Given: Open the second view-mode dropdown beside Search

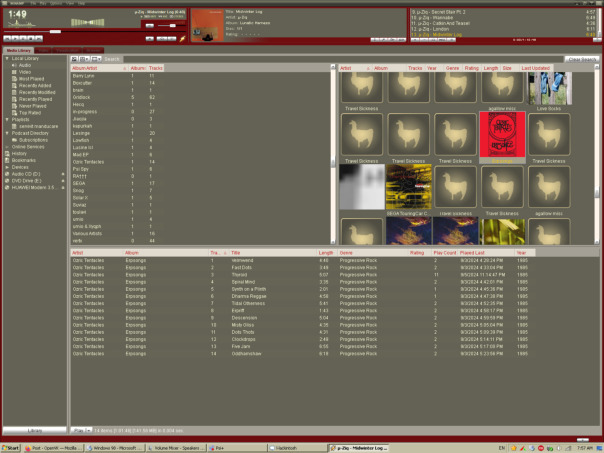Looking at the screenshot, I should coord(84,59).
